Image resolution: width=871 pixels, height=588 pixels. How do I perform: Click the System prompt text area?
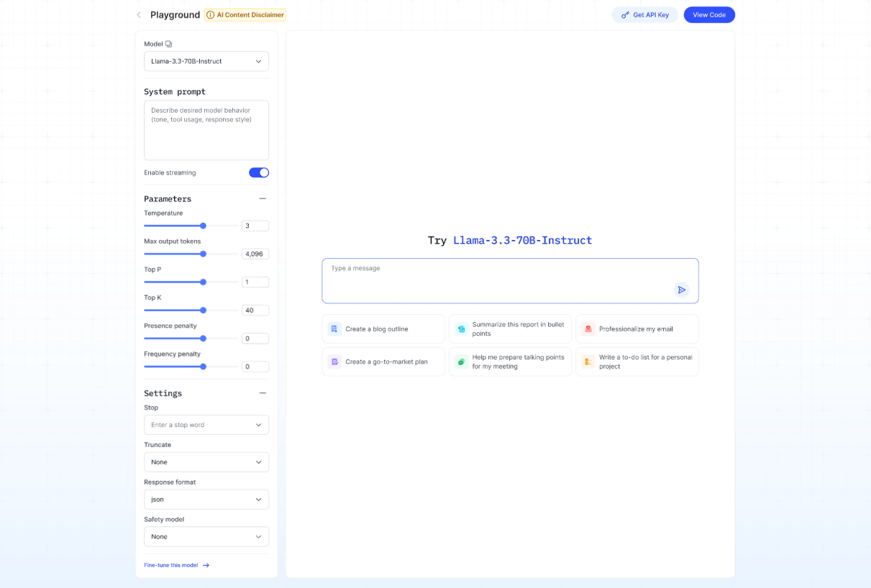[x=206, y=130]
